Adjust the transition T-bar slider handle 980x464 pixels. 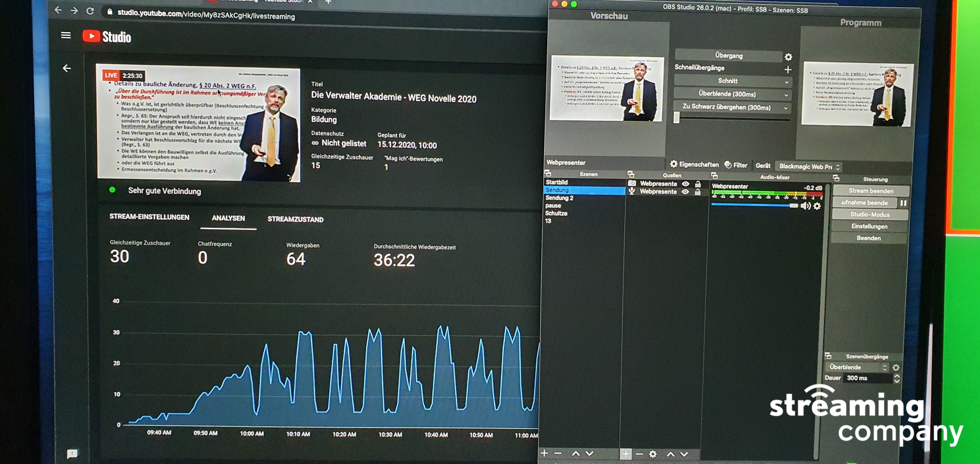[x=677, y=118]
